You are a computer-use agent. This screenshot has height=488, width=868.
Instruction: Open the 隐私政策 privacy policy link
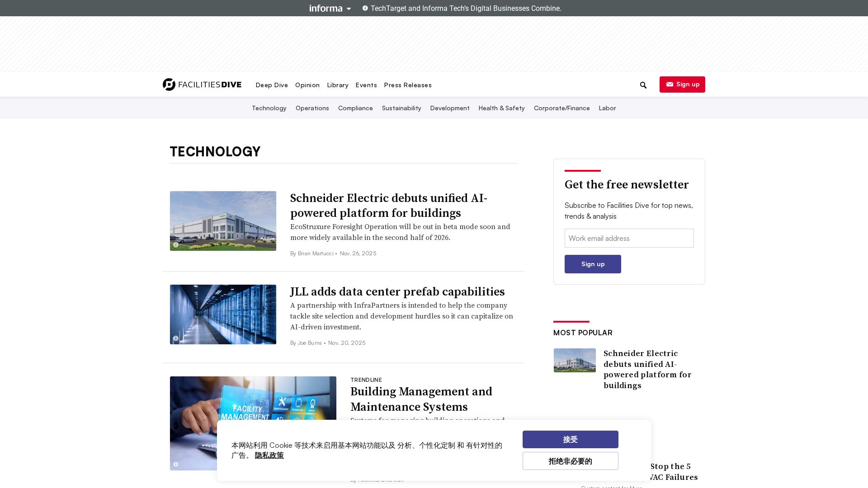click(x=269, y=455)
